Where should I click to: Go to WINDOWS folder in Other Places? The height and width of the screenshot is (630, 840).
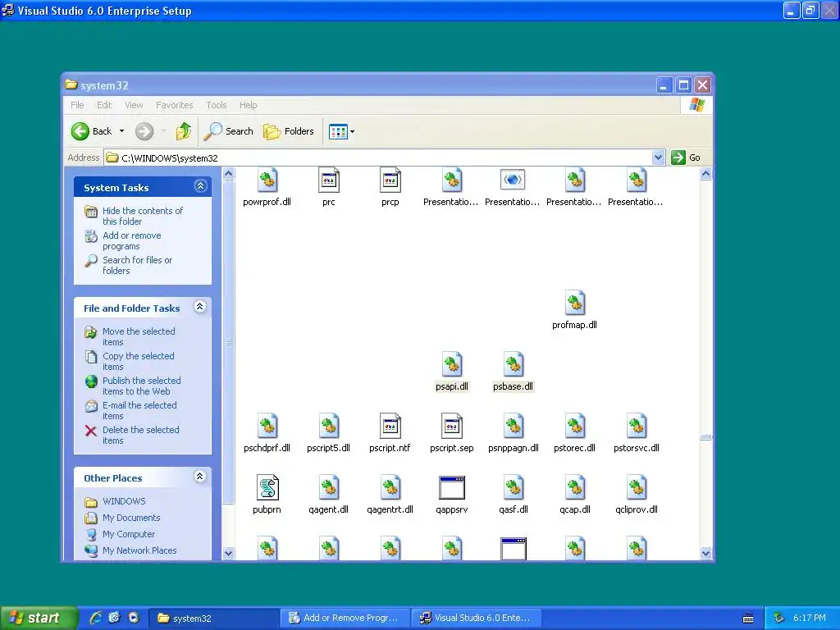[124, 501]
